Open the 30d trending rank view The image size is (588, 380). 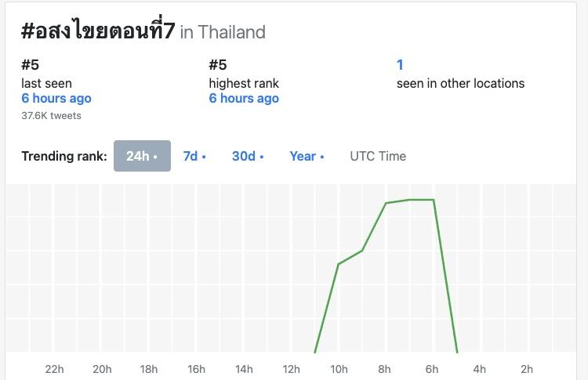pos(247,156)
